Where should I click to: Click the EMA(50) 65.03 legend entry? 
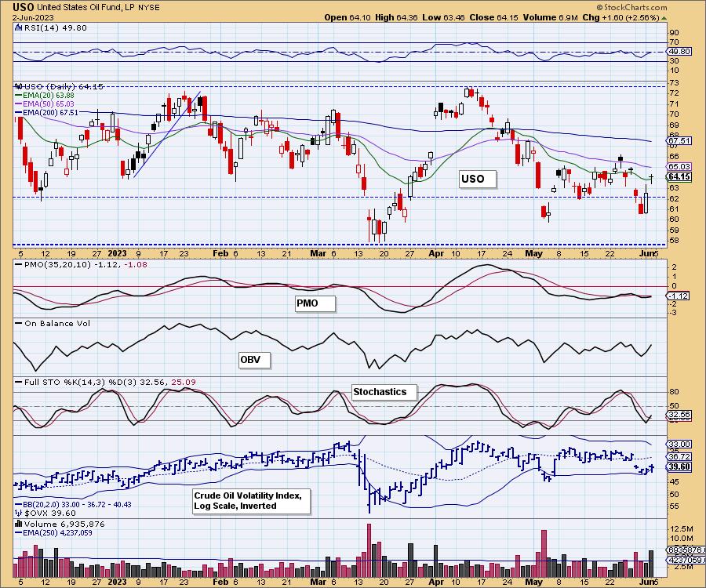[45, 104]
